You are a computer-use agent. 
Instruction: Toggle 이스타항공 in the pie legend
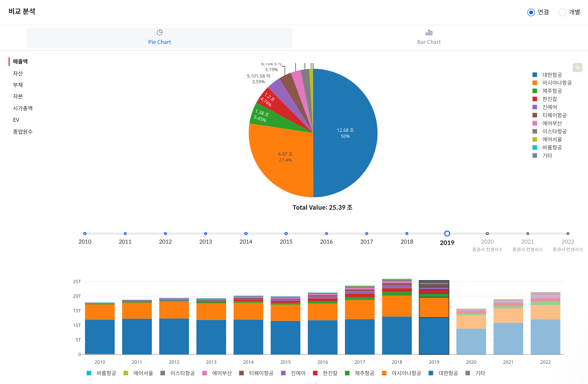(550, 131)
